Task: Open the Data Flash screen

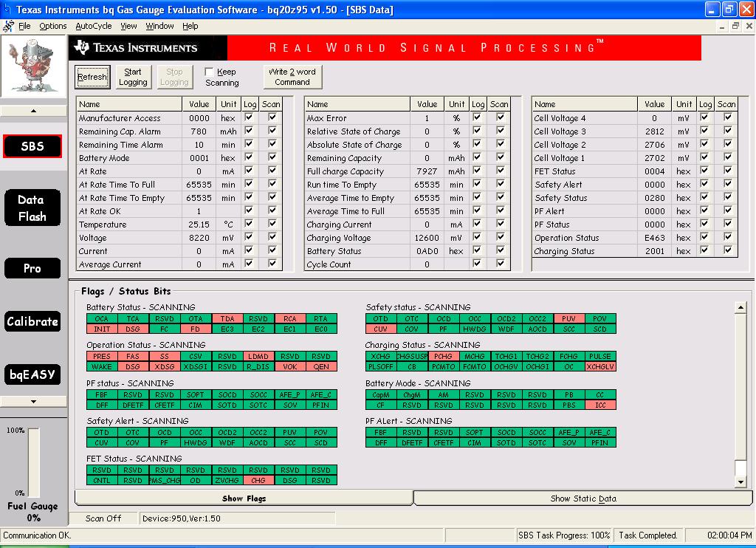Action: click(x=32, y=208)
